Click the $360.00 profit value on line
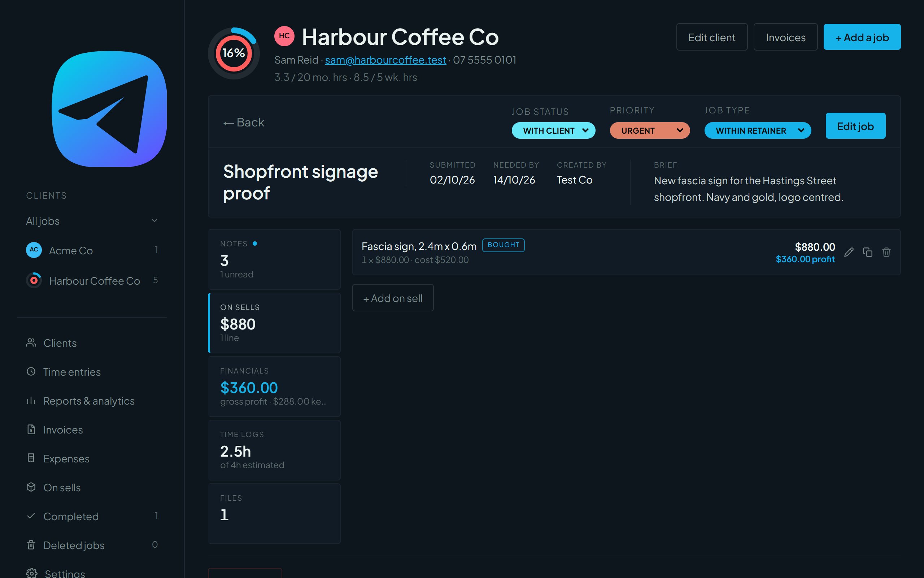Viewport: 924px width, 578px height. [805, 259]
